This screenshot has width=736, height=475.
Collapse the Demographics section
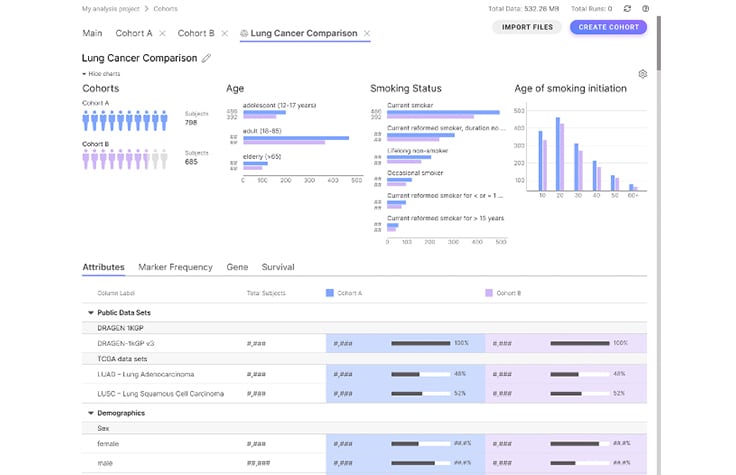click(x=91, y=413)
